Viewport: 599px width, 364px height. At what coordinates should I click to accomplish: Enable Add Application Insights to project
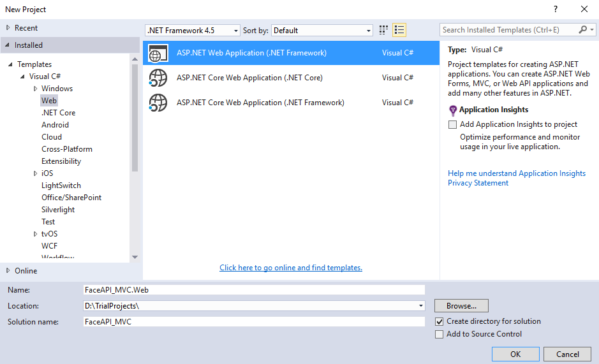point(453,124)
